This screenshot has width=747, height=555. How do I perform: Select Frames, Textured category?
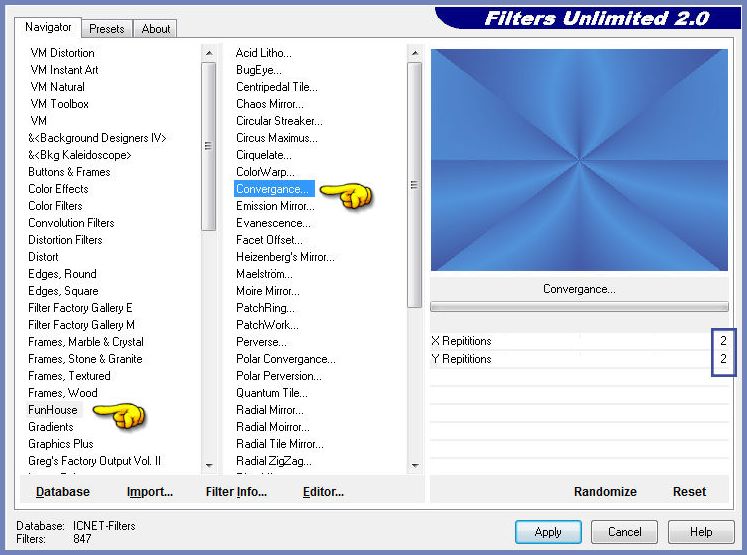coord(69,376)
